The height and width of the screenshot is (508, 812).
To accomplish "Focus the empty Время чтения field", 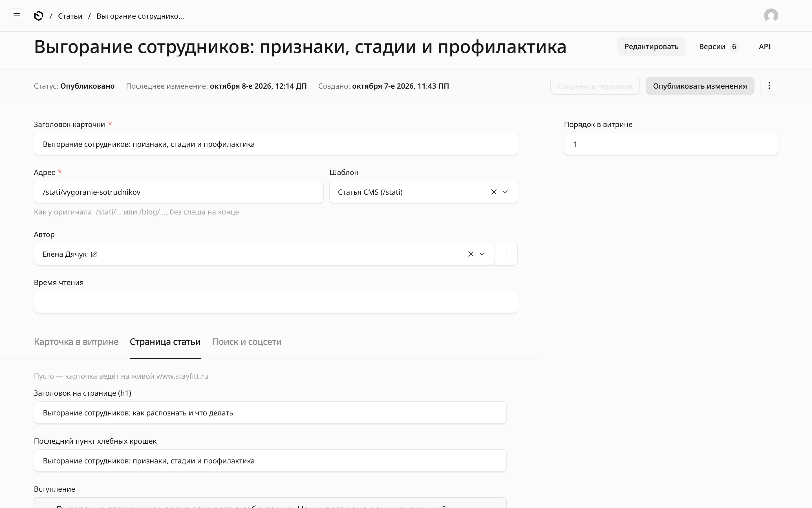I will [x=276, y=302].
